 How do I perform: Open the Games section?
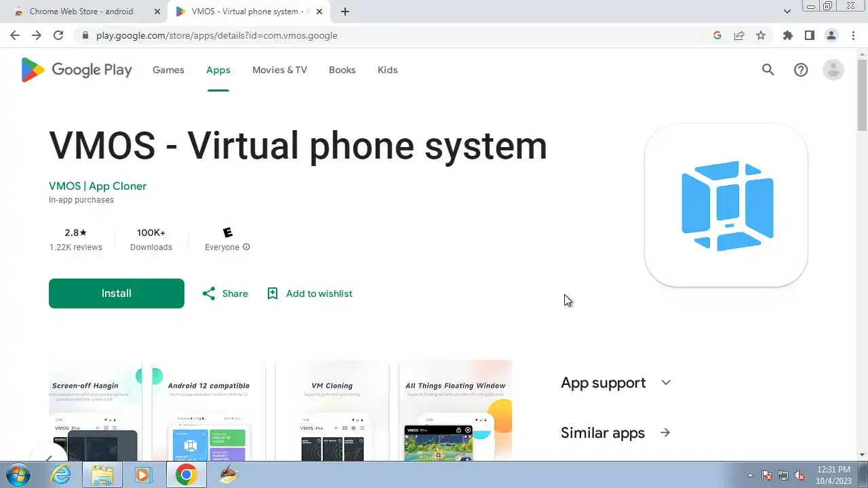click(x=168, y=70)
